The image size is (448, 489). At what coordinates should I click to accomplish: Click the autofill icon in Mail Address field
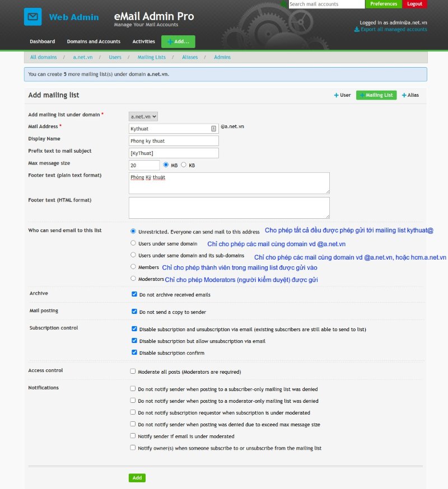click(x=213, y=129)
